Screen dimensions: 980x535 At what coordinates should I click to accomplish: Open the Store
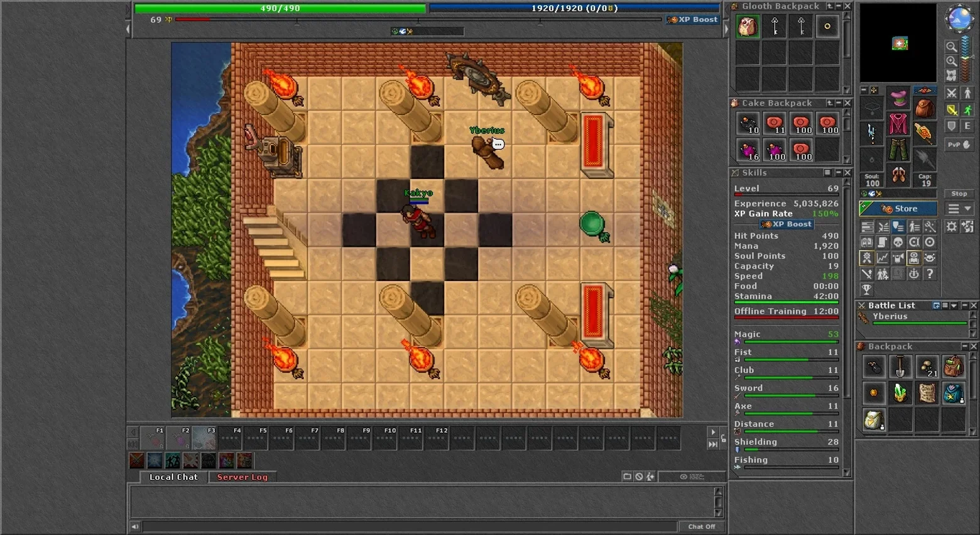pyautogui.click(x=898, y=209)
